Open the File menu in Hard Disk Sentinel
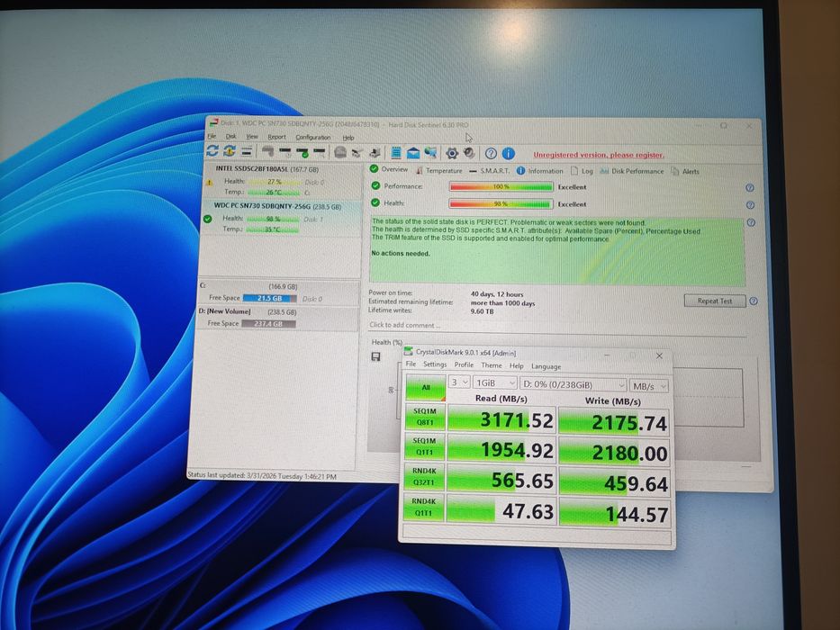Screen dimensions: 840x630 pyautogui.click(x=212, y=137)
